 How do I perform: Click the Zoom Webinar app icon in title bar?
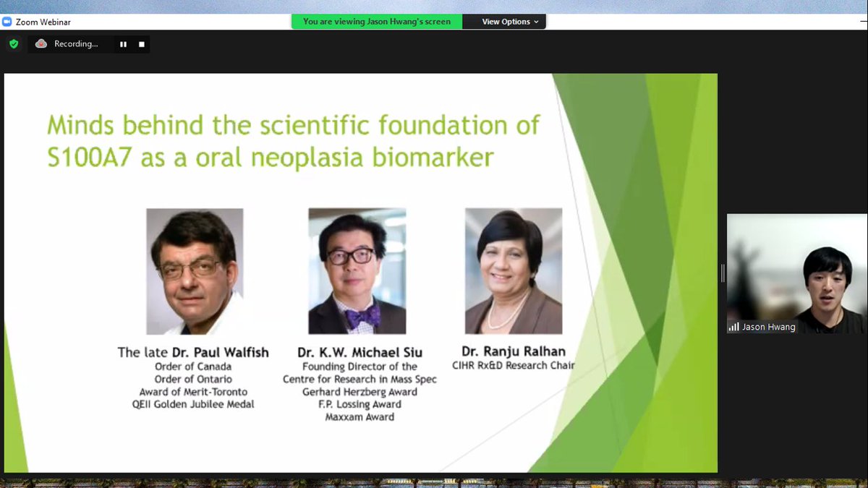click(7, 22)
